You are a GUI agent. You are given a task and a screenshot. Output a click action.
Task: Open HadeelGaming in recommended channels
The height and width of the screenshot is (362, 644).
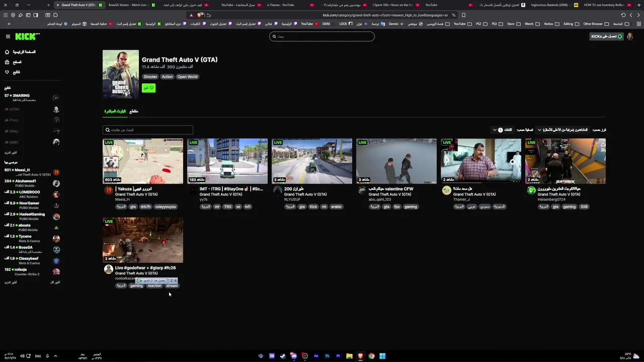point(32,216)
